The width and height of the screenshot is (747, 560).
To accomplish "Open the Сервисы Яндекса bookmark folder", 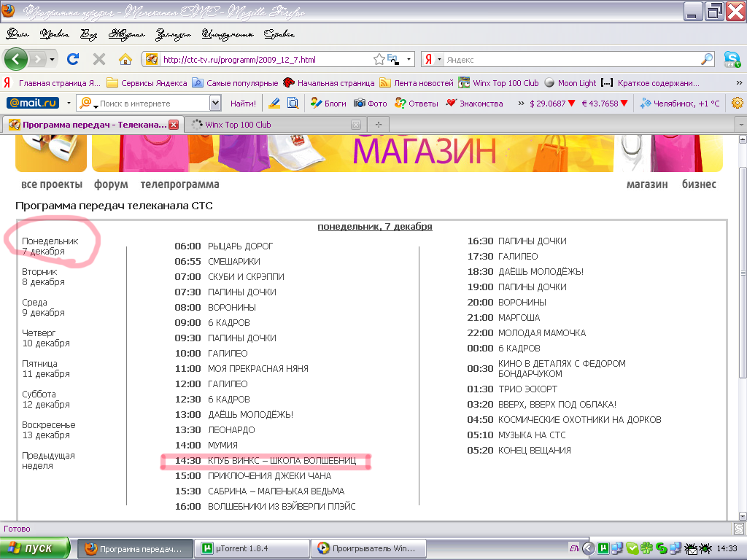I will click(147, 83).
